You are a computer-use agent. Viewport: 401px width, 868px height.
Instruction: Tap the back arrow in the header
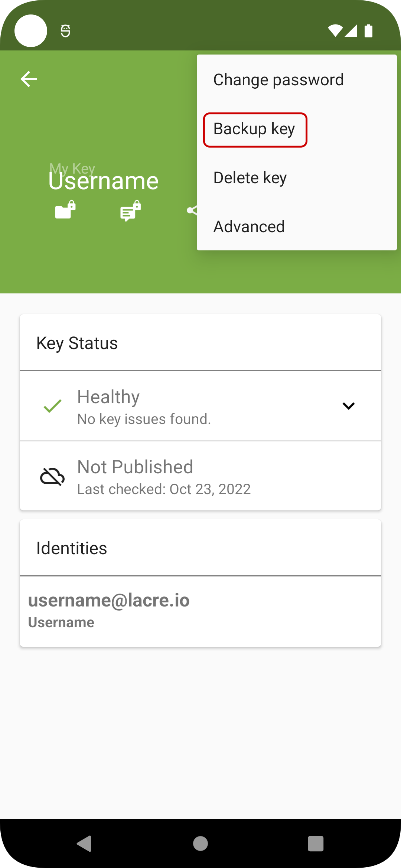pos(29,79)
